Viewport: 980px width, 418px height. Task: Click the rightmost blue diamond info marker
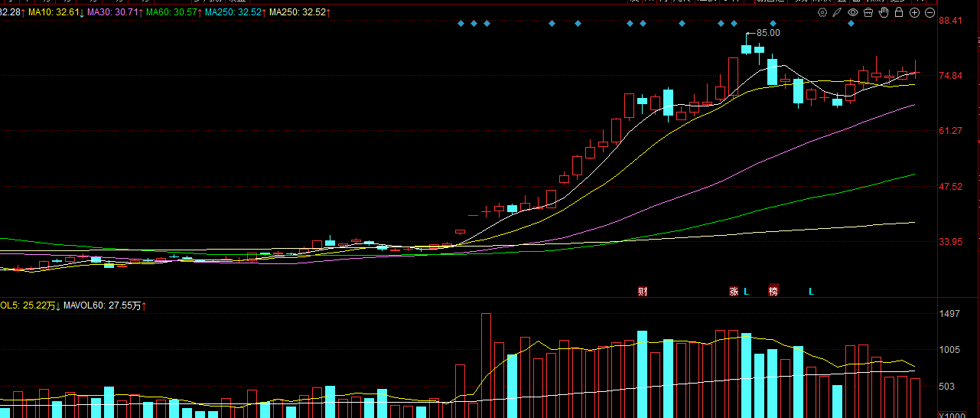pos(851,24)
